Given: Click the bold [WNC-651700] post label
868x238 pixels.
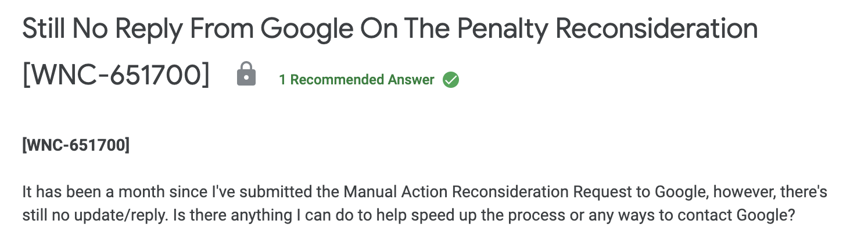Looking at the screenshot, I should click(x=76, y=145).
